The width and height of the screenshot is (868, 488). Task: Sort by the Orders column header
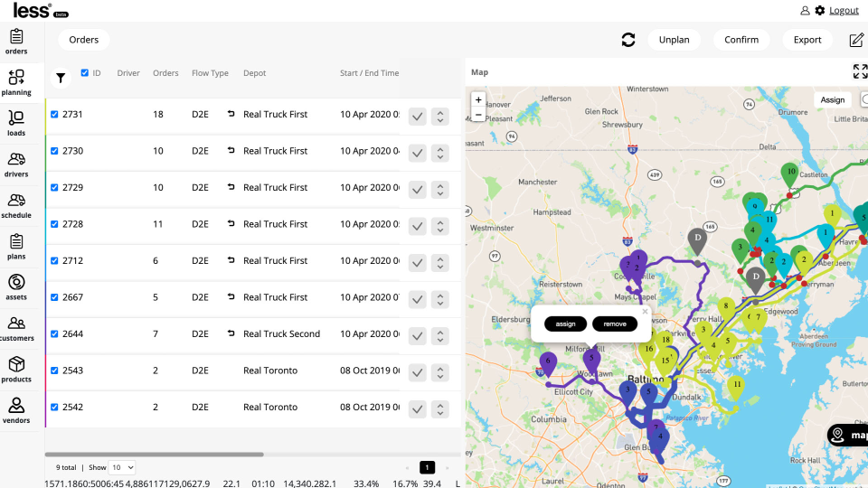[x=165, y=73]
